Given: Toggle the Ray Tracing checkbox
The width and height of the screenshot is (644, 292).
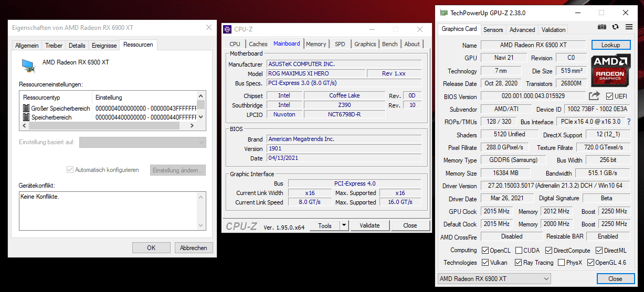Looking at the screenshot, I should pyautogui.click(x=518, y=263).
